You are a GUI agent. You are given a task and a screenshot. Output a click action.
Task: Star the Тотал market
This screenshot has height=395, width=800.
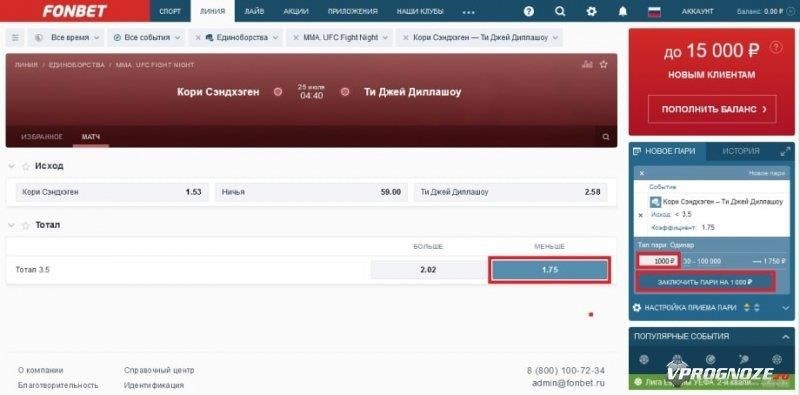click(26, 225)
